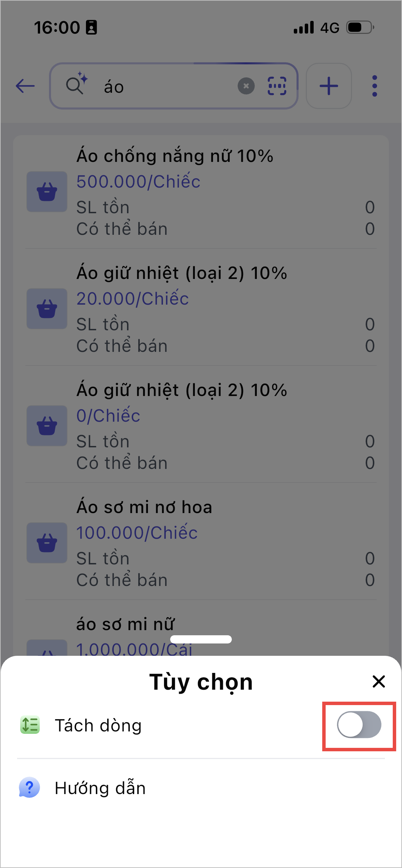
Task: Tap basket icon for Áo sơ mi nơ hoa
Action: [47, 543]
